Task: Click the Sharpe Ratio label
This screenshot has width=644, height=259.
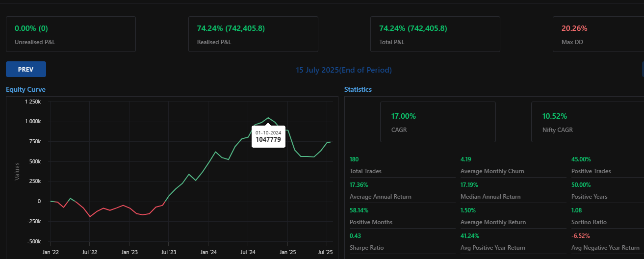Action: click(367, 248)
